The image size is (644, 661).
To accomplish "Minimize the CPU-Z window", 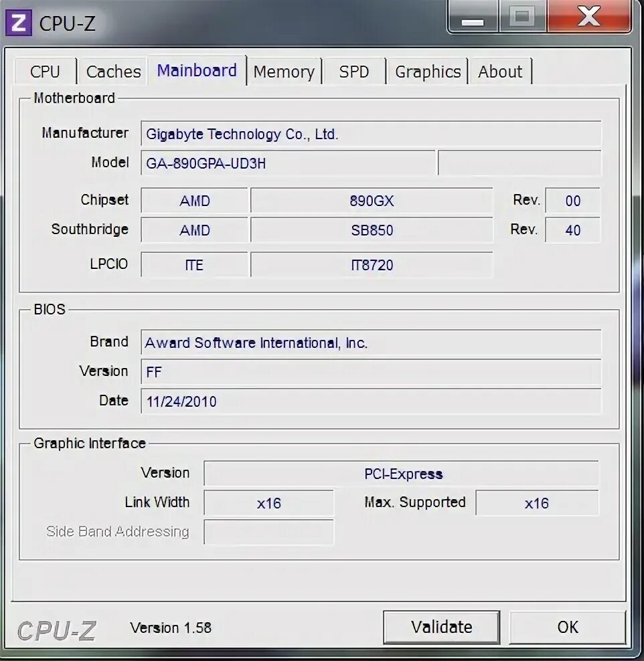I will point(473,17).
